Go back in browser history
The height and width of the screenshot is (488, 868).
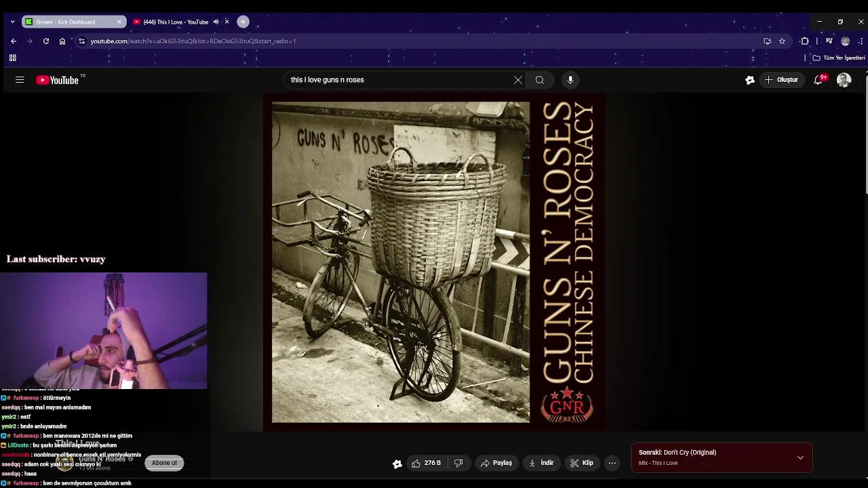[13, 41]
